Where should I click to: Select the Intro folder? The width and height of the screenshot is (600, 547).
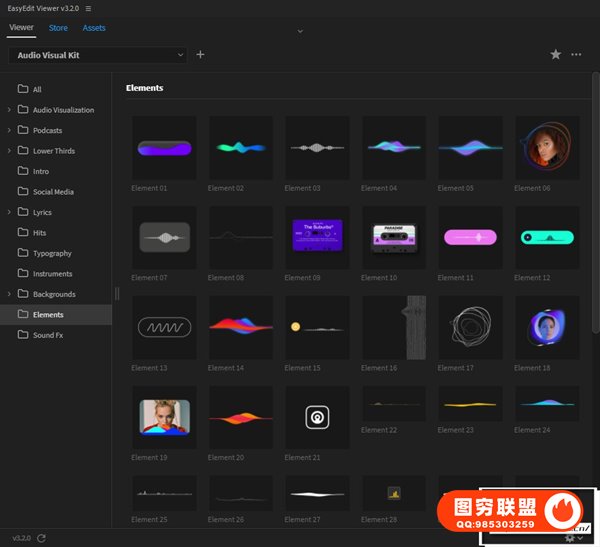click(40, 171)
